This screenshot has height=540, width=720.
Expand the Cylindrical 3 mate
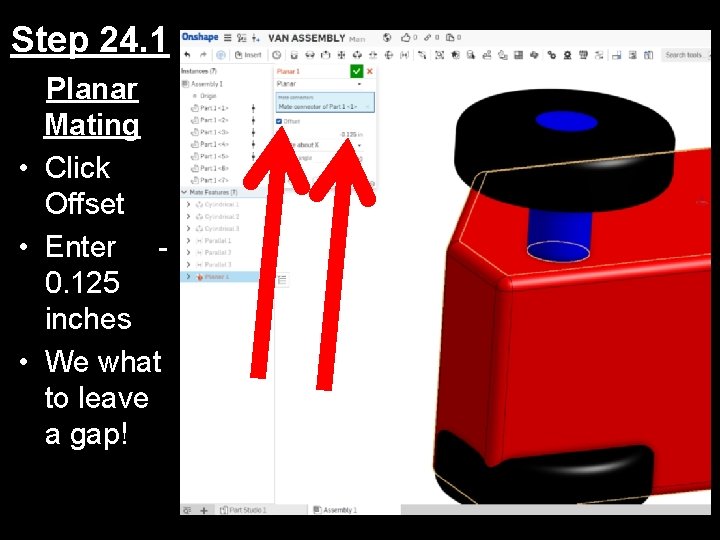188,228
